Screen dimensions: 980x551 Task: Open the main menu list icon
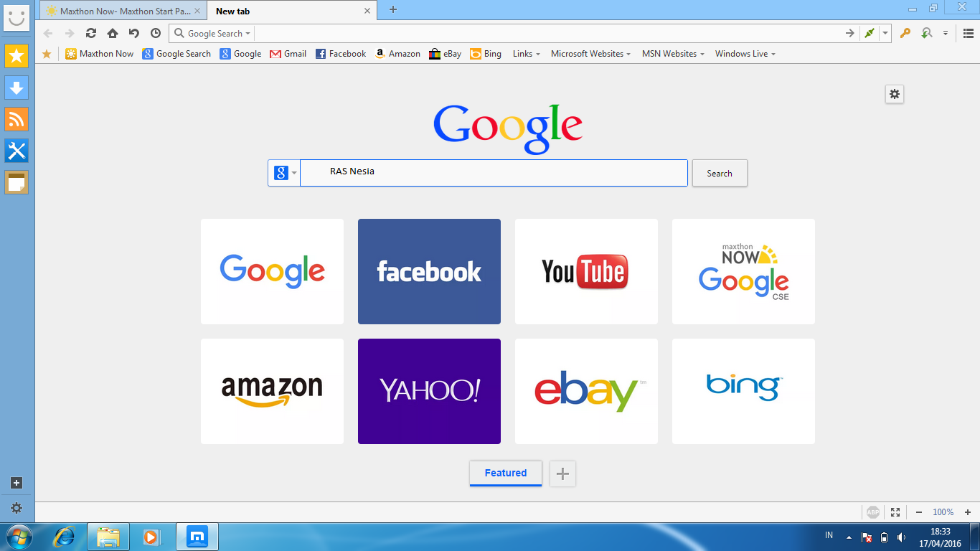pyautogui.click(x=969, y=33)
